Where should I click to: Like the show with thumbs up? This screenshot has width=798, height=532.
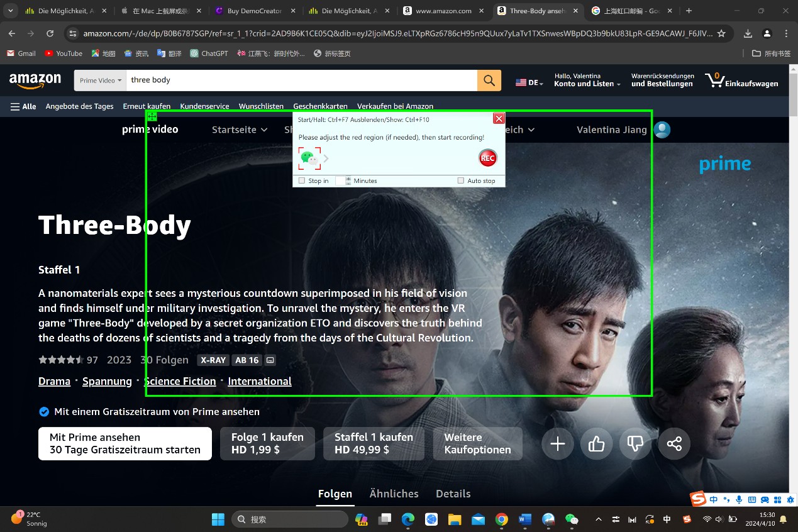click(x=596, y=444)
